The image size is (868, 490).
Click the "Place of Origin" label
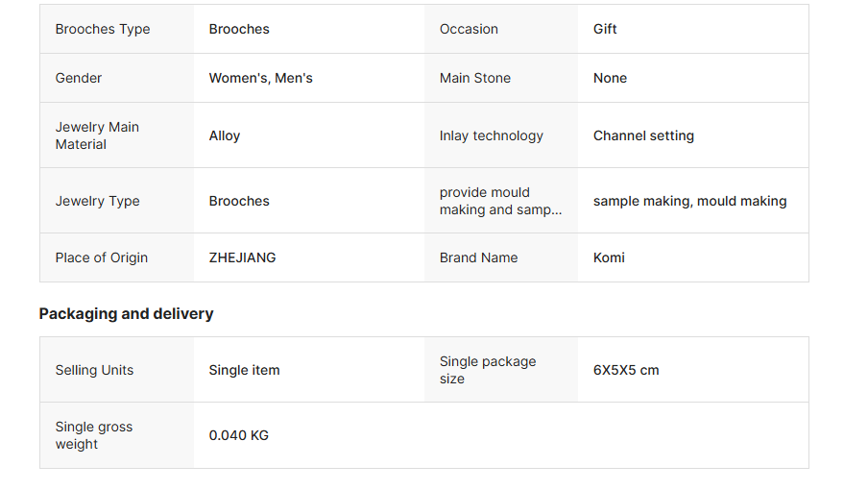[x=102, y=257]
